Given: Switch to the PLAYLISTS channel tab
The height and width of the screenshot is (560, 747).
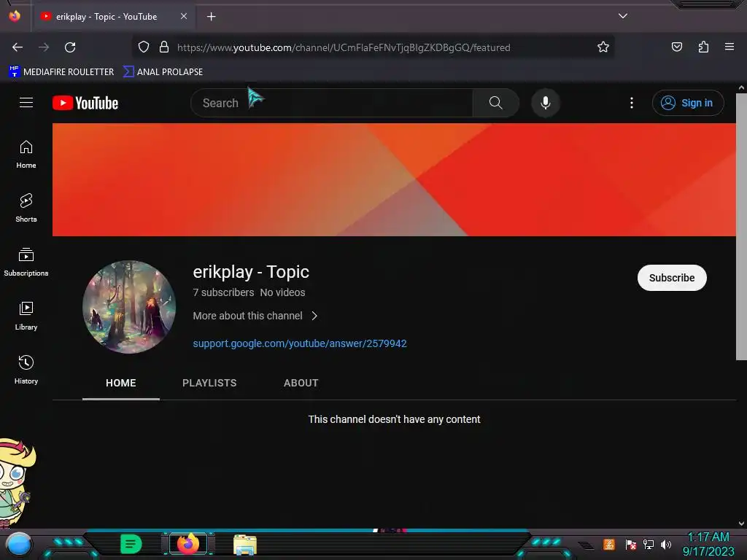Looking at the screenshot, I should pyautogui.click(x=209, y=383).
